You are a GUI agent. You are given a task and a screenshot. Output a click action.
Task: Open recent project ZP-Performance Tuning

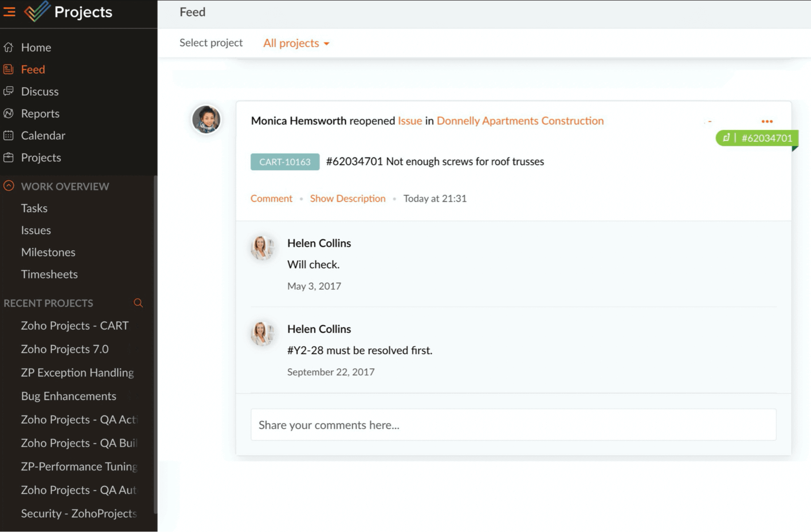(x=79, y=466)
